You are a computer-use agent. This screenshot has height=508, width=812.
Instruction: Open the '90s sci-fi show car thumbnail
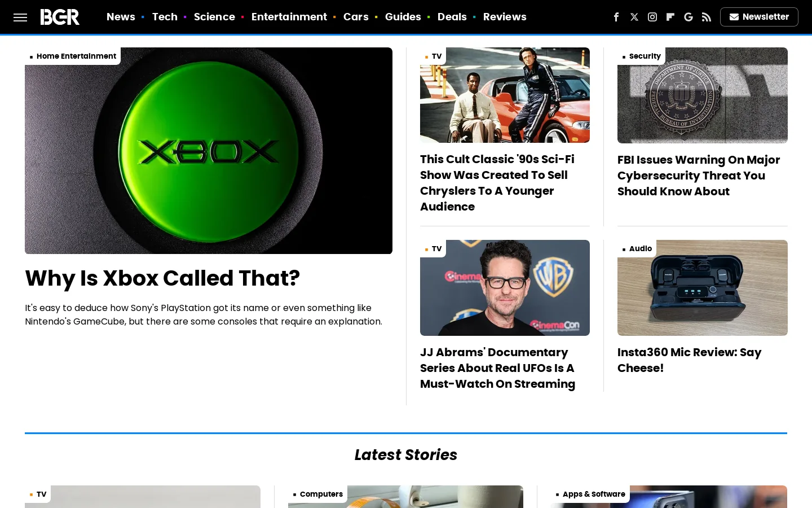pos(505,95)
